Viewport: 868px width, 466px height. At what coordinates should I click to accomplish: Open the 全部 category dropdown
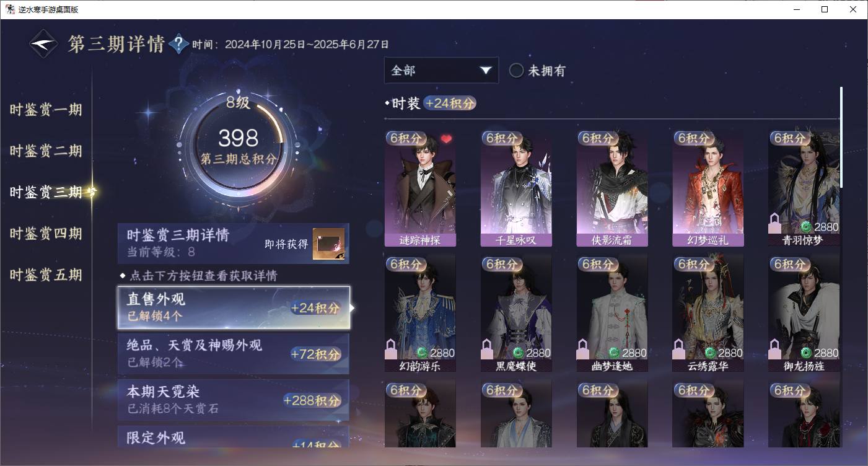tap(441, 70)
